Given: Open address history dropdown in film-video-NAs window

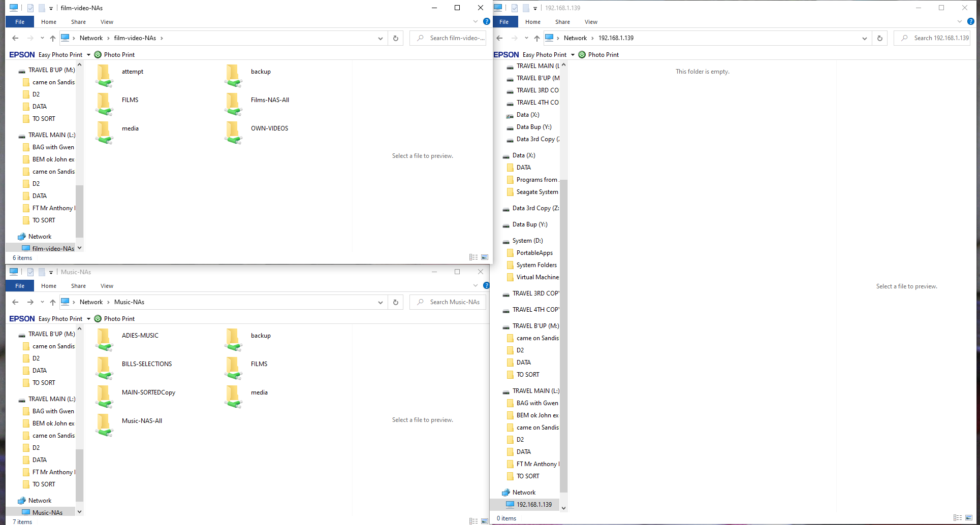Looking at the screenshot, I should (x=380, y=38).
